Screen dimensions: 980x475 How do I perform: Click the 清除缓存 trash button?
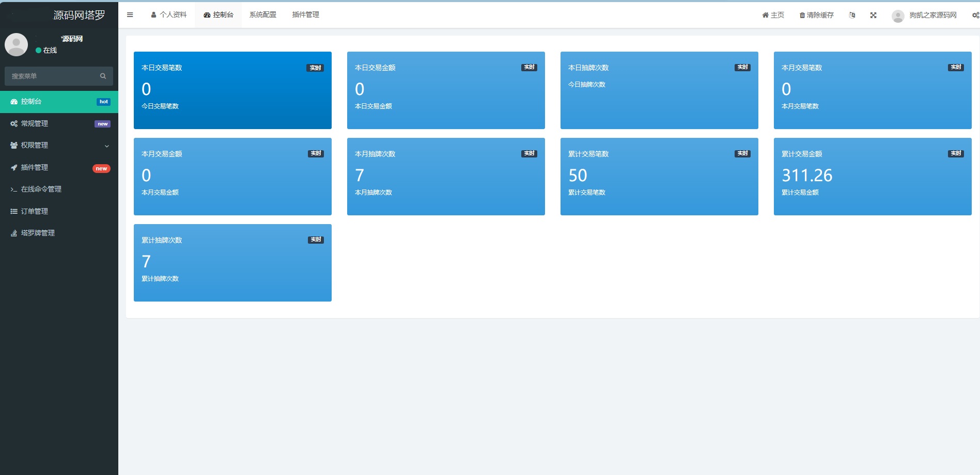(x=816, y=15)
